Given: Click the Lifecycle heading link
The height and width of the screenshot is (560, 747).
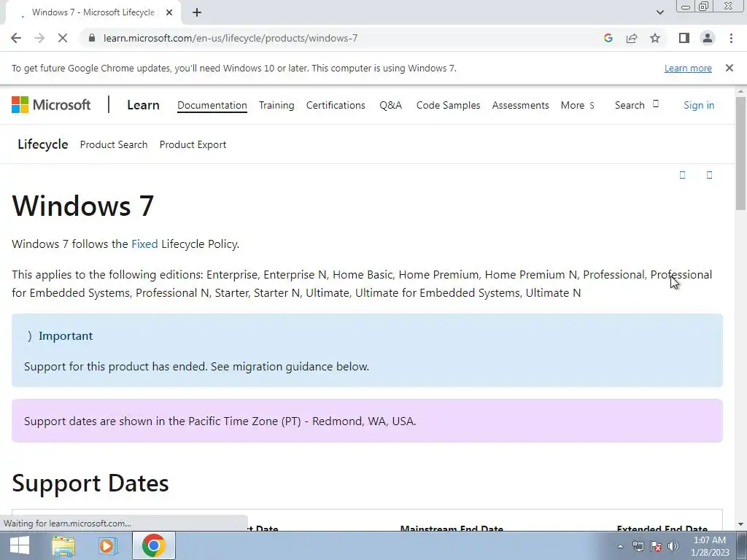Looking at the screenshot, I should pos(43,144).
